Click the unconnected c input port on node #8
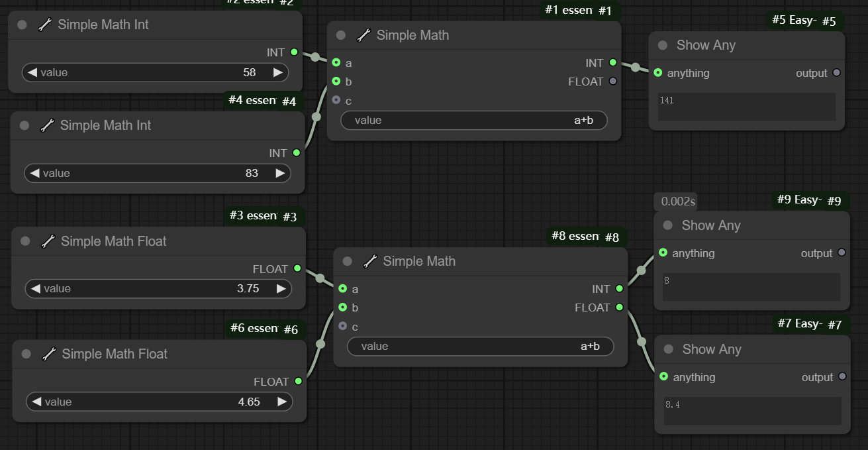Screen dimensions: 868x450 click(342, 326)
